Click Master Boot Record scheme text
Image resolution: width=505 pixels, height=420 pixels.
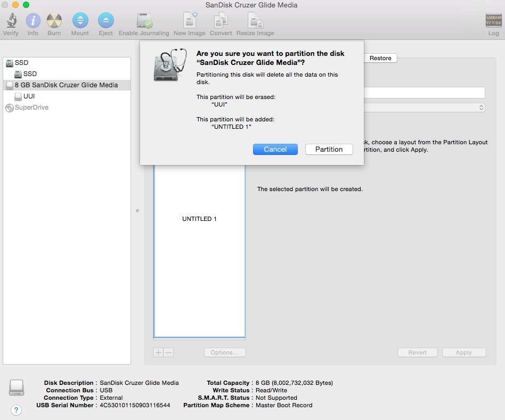[x=284, y=405]
